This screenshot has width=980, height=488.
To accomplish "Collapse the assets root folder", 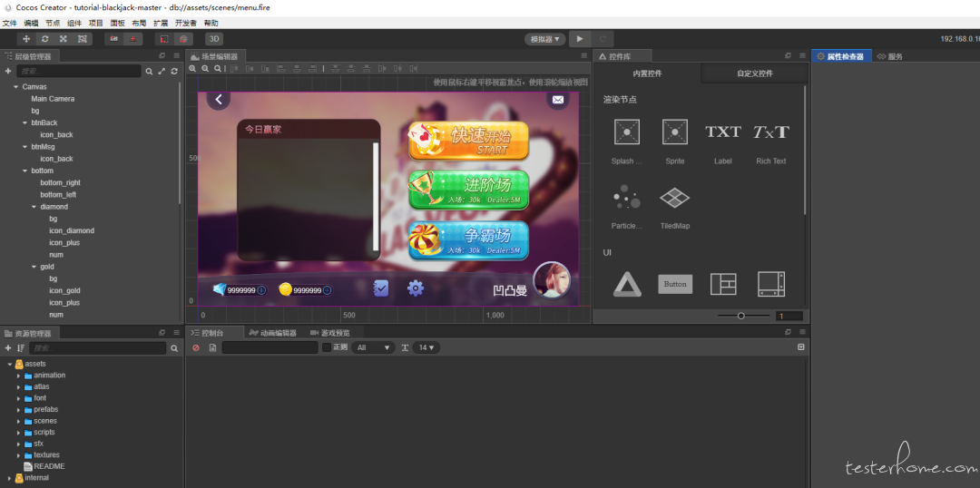I will point(10,364).
